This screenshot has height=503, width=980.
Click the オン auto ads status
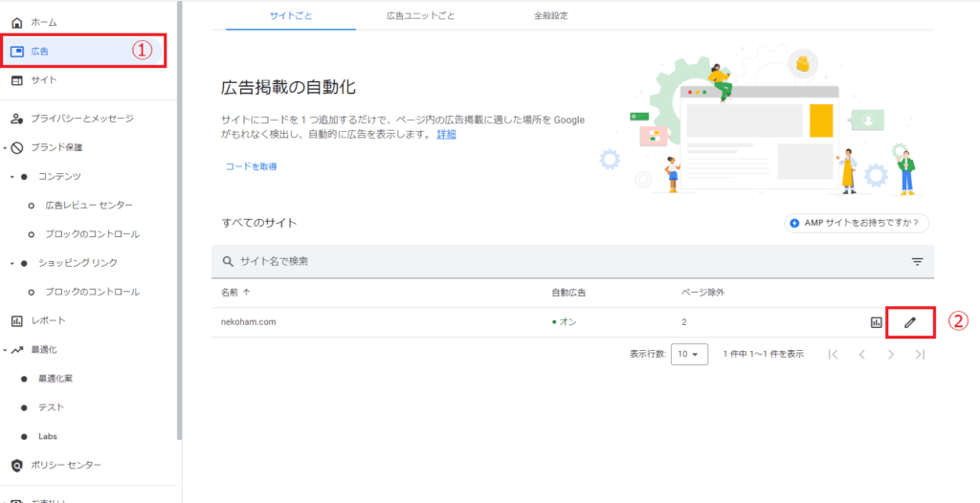[x=564, y=322]
